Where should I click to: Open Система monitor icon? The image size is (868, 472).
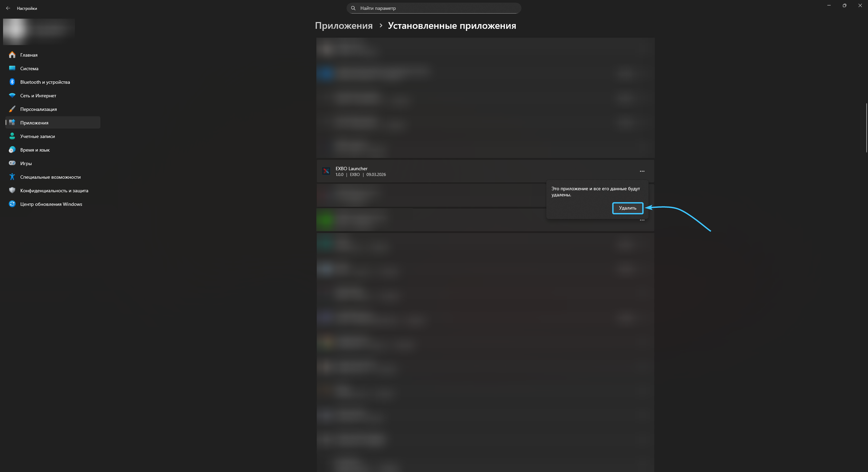tap(12, 68)
